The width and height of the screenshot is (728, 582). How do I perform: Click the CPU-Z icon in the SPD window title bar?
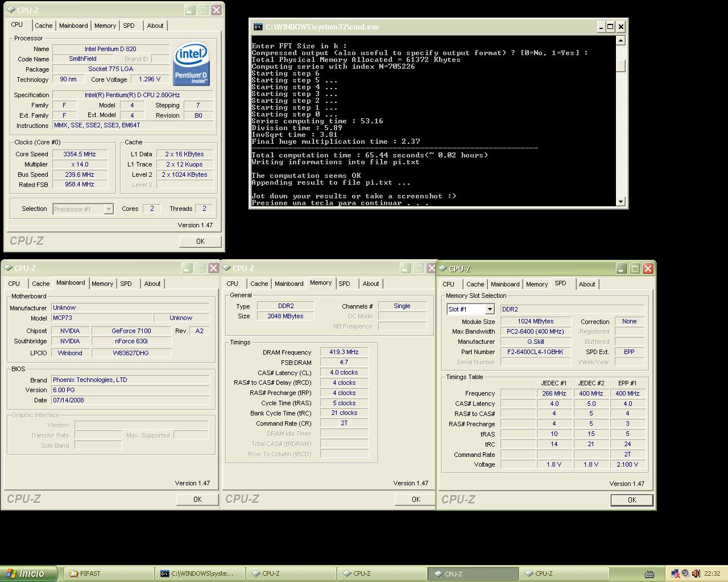(442, 269)
